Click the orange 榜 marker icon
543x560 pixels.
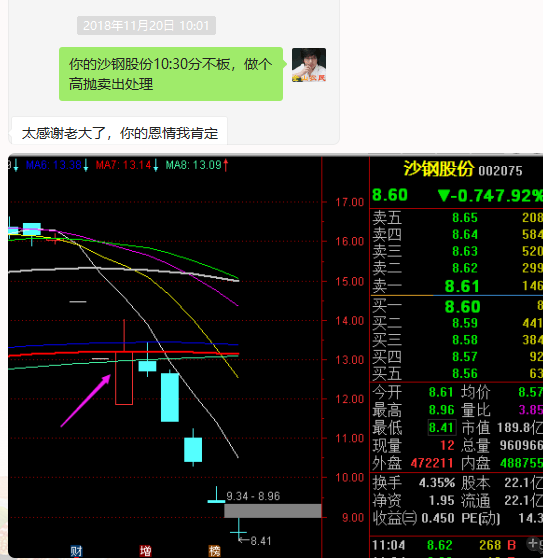[214, 551]
